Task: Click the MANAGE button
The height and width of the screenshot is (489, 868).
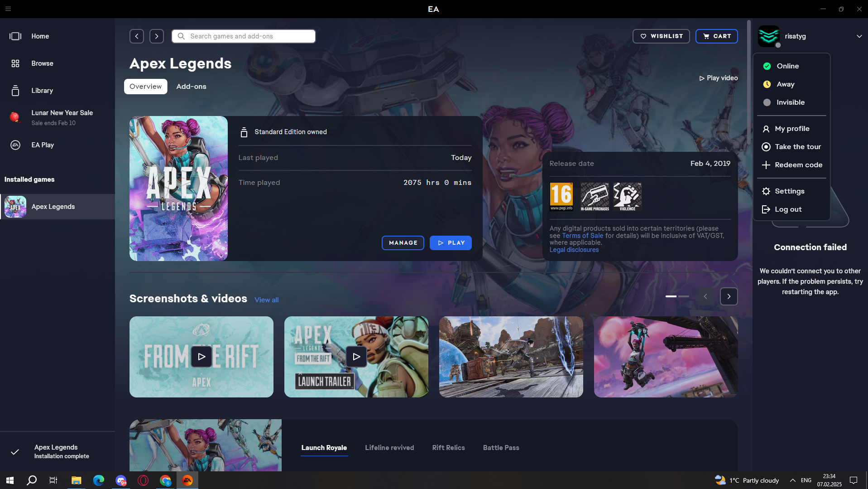Action: pos(403,243)
